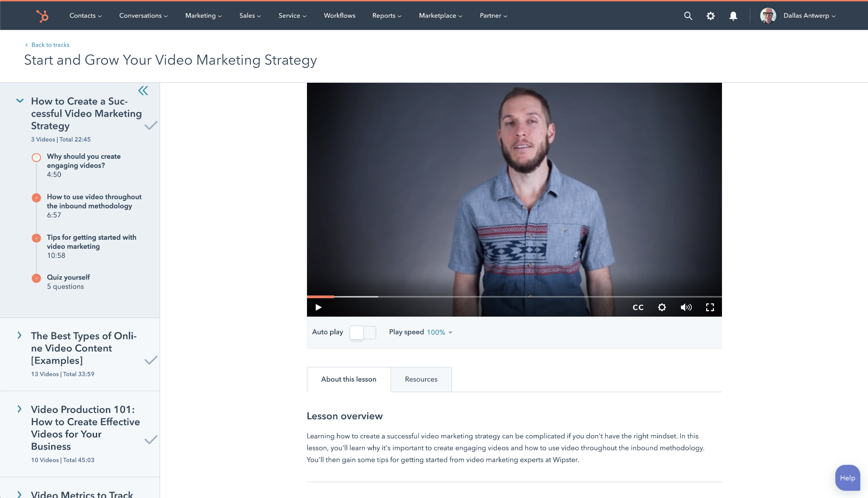Toggle closed captions CC on video

click(638, 308)
